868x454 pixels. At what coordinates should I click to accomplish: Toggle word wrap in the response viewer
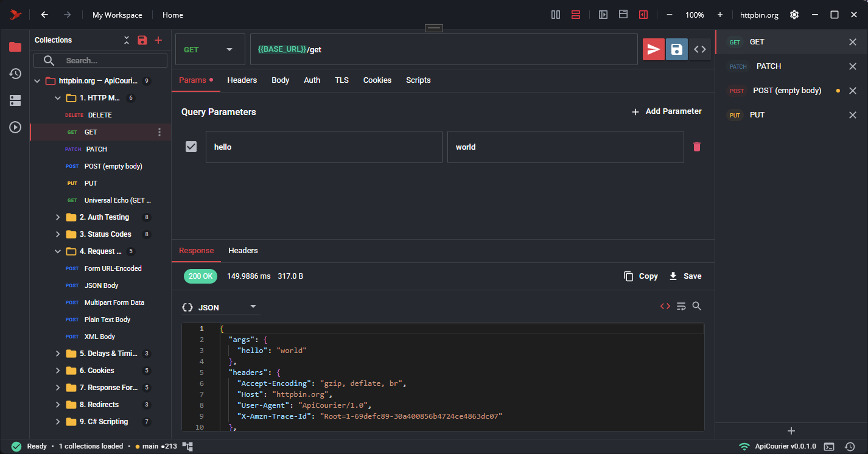tap(681, 306)
